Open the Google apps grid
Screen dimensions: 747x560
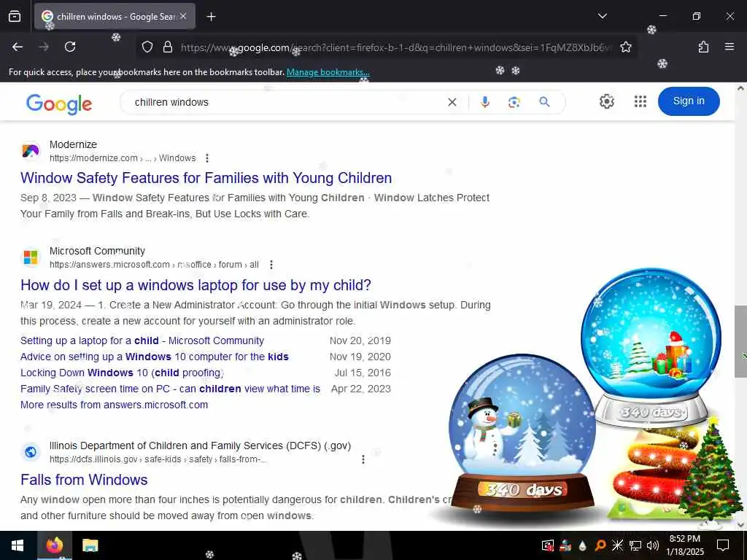(x=640, y=101)
